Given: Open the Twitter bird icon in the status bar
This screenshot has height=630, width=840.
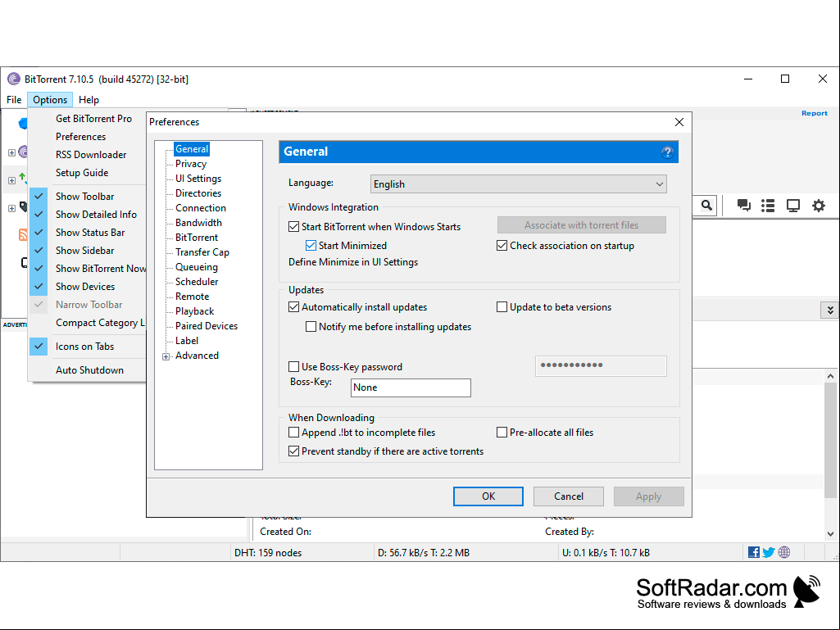Looking at the screenshot, I should [769, 552].
